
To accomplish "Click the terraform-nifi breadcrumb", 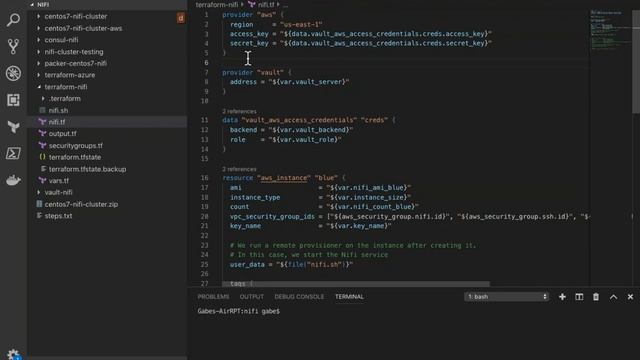I will [217, 4].
